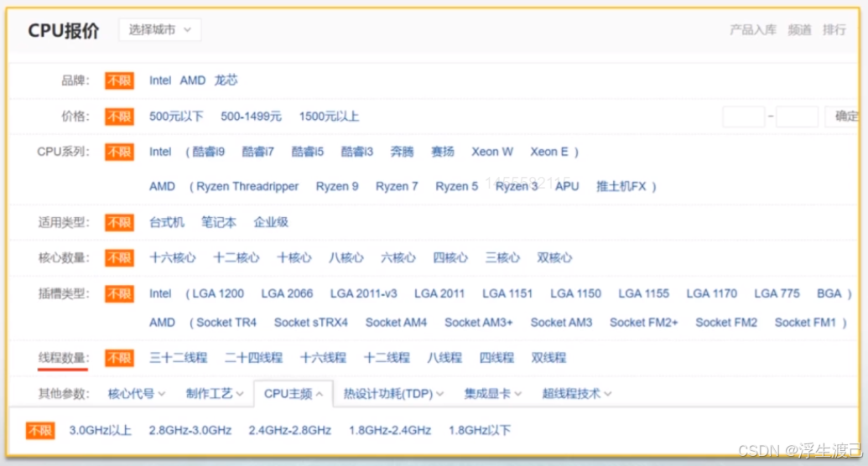The width and height of the screenshot is (868, 466).
Task: Filter by 台式机 type
Action: click(167, 222)
